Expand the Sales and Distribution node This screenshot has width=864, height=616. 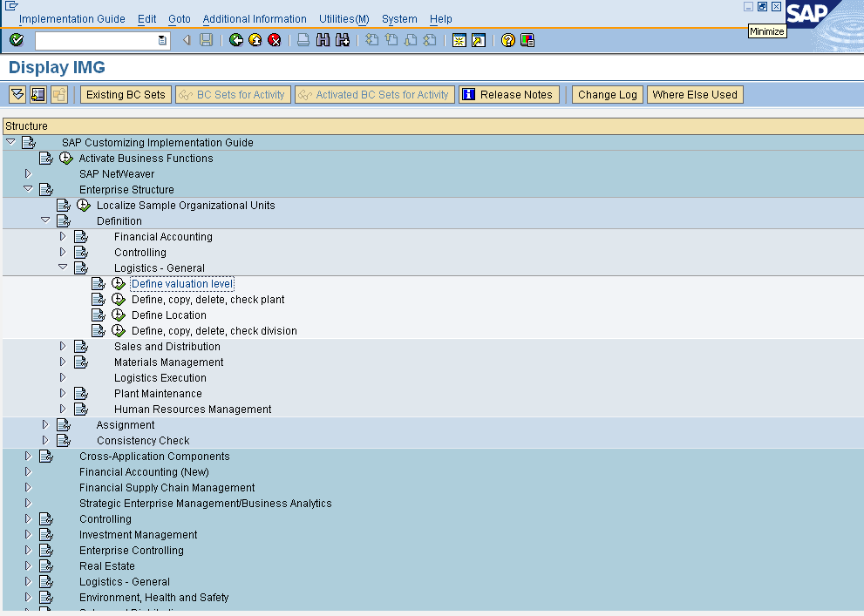coord(63,346)
